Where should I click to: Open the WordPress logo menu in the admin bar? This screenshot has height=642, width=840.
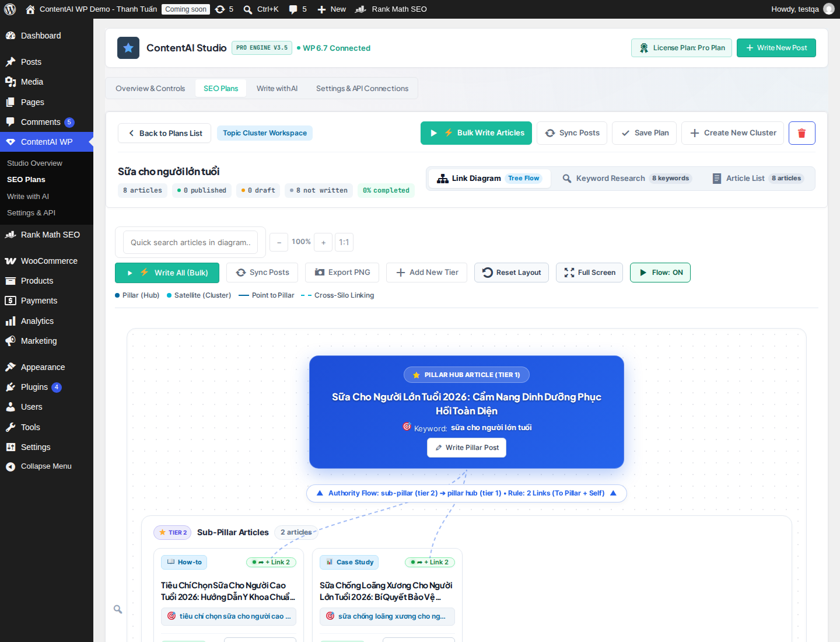tap(9, 9)
